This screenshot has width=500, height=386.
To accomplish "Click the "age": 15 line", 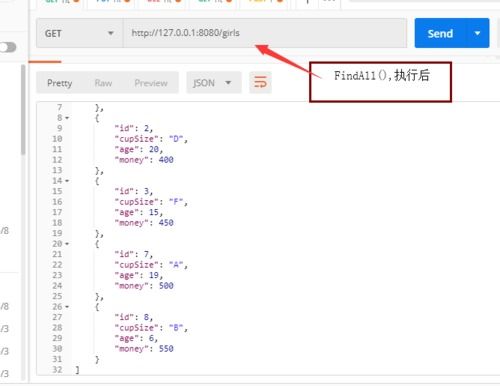I will tap(139, 212).
